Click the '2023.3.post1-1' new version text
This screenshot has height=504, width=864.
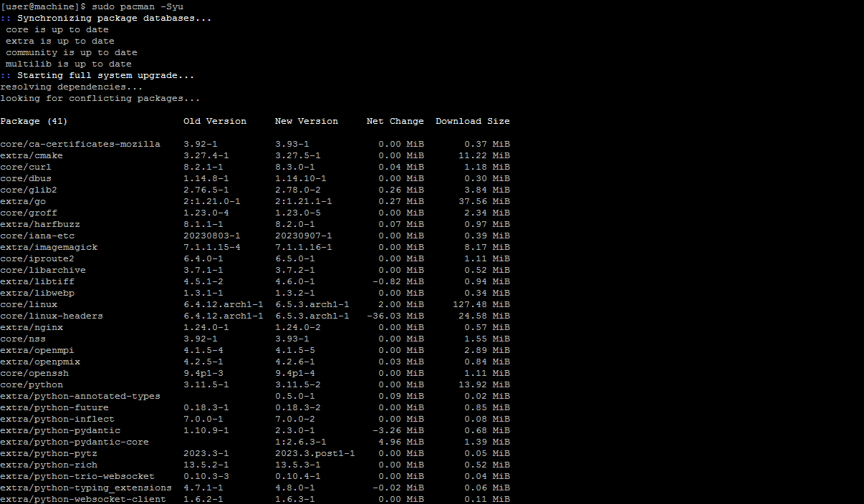coord(315,453)
